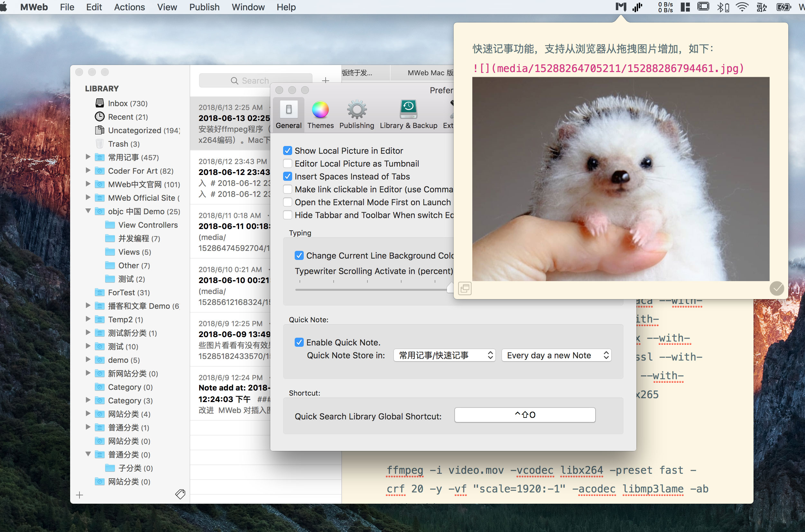Open the Every day a new Note dropdown
Image resolution: width=805 pixels, height=532 pixels.
556,355
